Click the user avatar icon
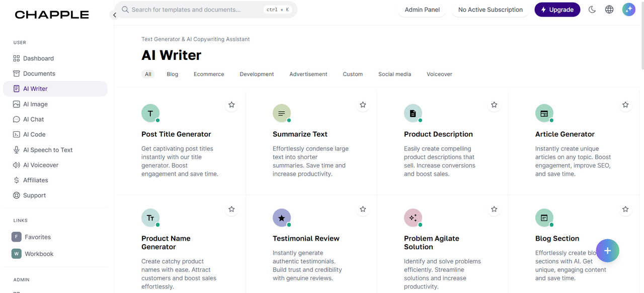The image size is (644, 293). (628, 10)
